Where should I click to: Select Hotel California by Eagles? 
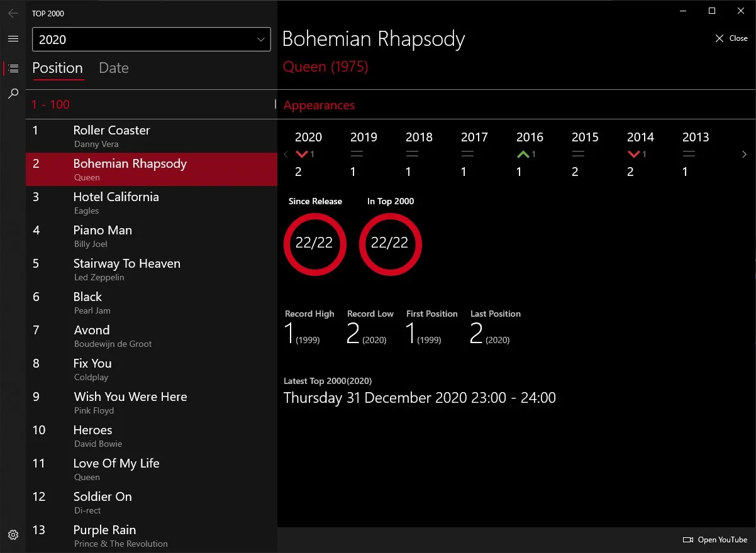click(152, 202)
